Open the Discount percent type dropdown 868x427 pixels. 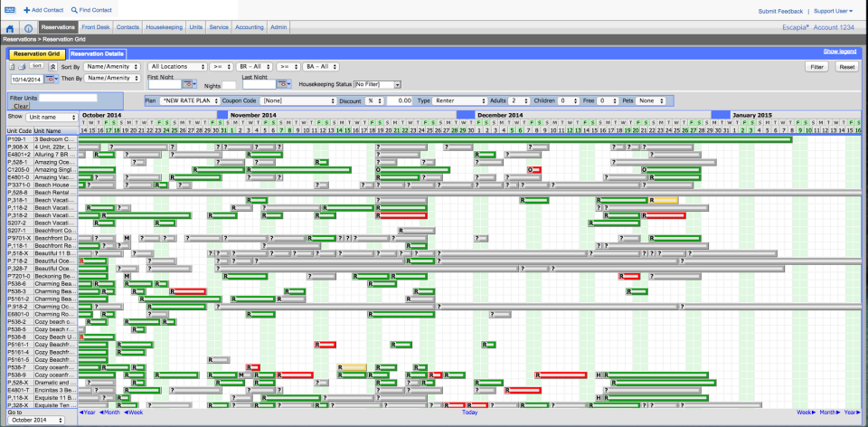pos(374,101)
